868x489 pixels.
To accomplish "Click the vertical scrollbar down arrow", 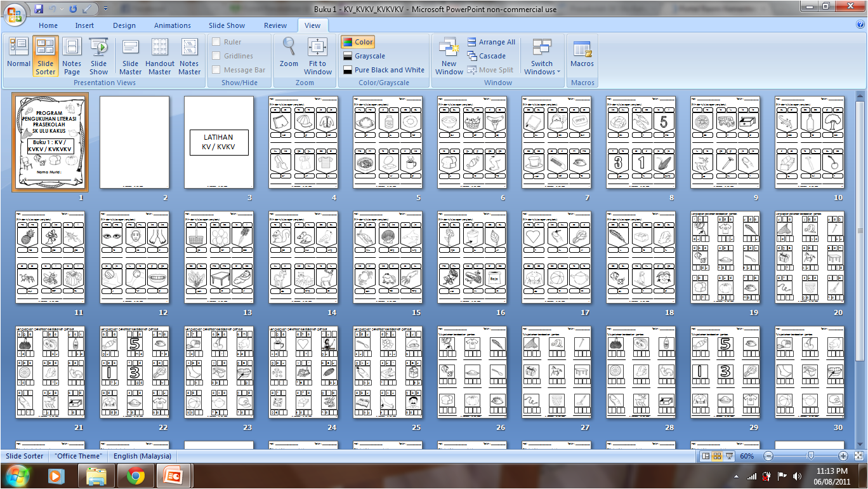I will (x=860, y=445).
